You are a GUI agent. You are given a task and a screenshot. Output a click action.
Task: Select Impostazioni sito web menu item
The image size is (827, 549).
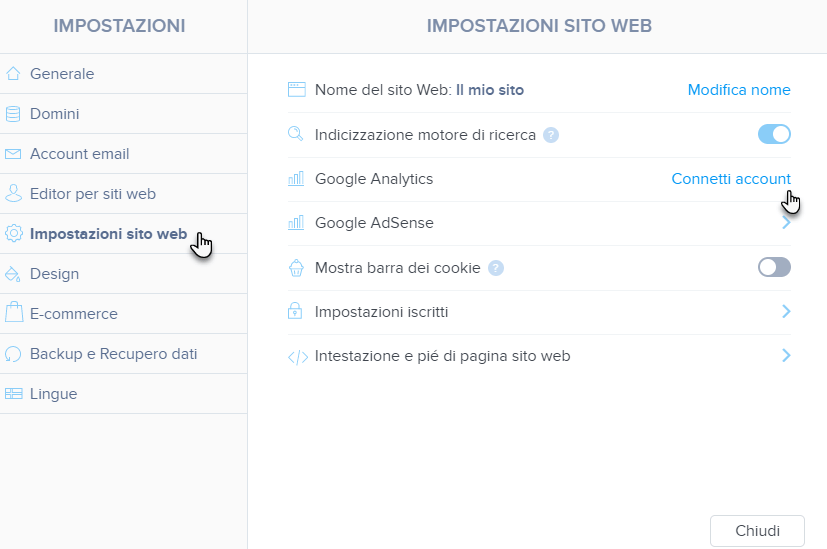pos(108,234)
